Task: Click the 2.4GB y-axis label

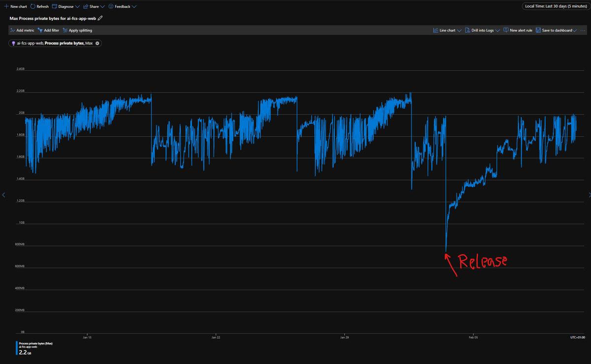Action: (21, 69)
